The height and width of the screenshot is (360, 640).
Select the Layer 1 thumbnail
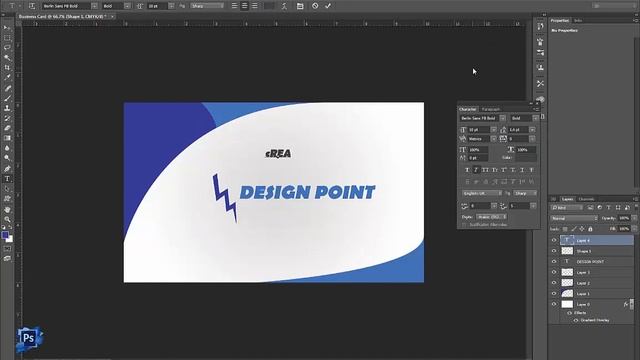[567, 293]
